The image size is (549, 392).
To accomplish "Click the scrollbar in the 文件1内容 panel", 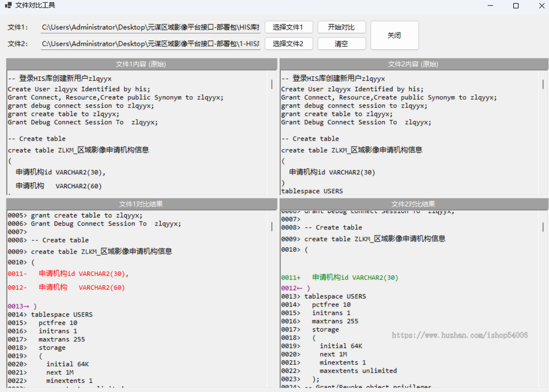I will [x=272, y=84].
